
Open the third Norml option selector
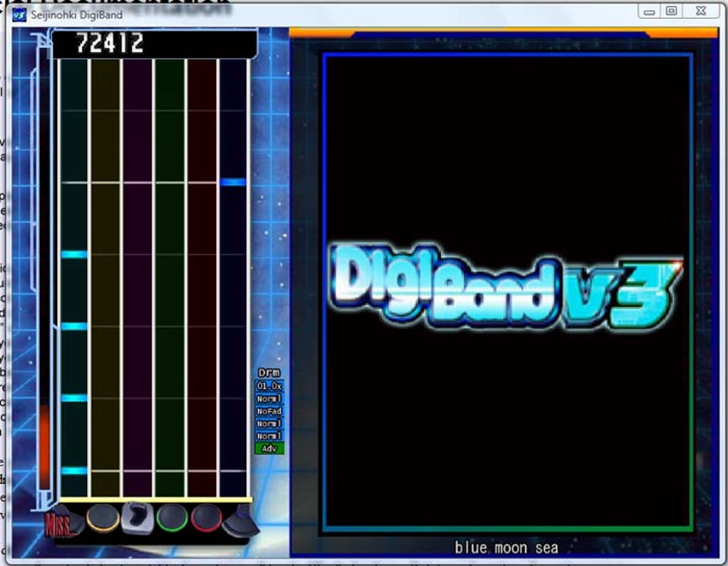click(270, 435)
